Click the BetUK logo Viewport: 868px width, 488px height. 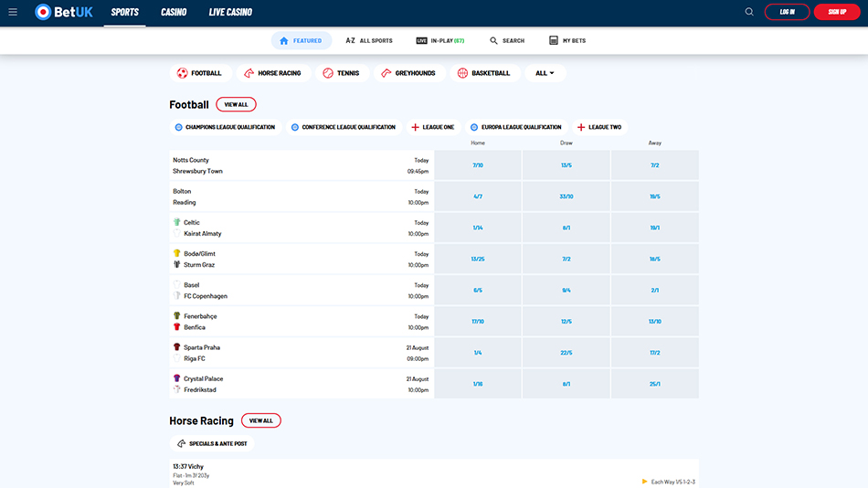(64, 12)
